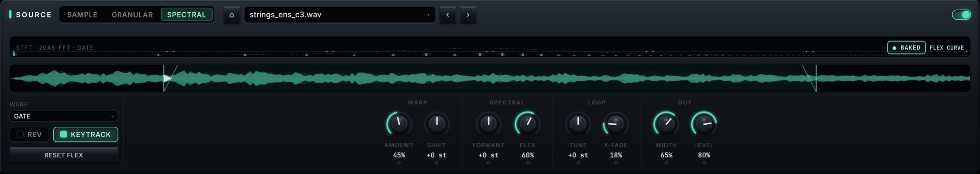Click the loop start marker on waveform
980x174 pixels.
[164, 78]
